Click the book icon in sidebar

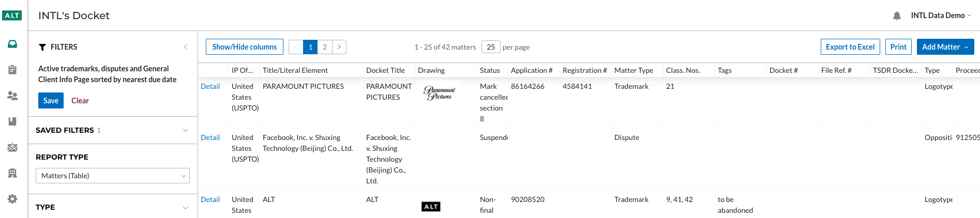pyautogui.click(x=12, y=121)
